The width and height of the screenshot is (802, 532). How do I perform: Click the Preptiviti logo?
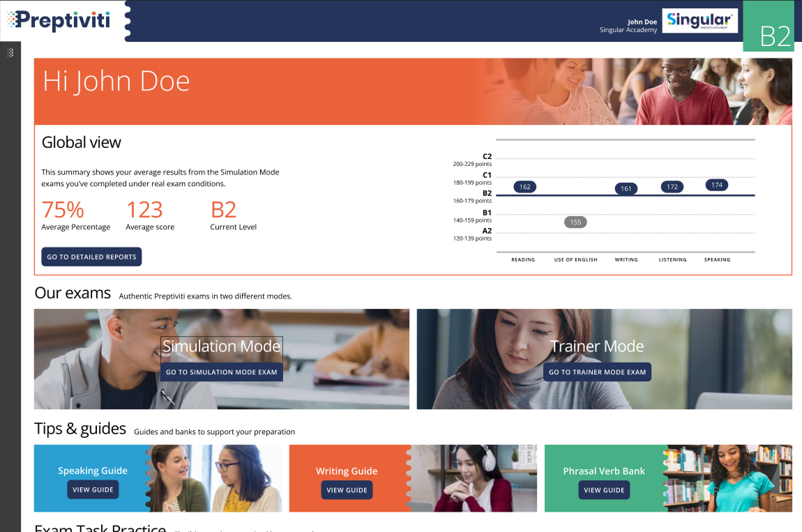pyautogui.click(x=61, y=21)
